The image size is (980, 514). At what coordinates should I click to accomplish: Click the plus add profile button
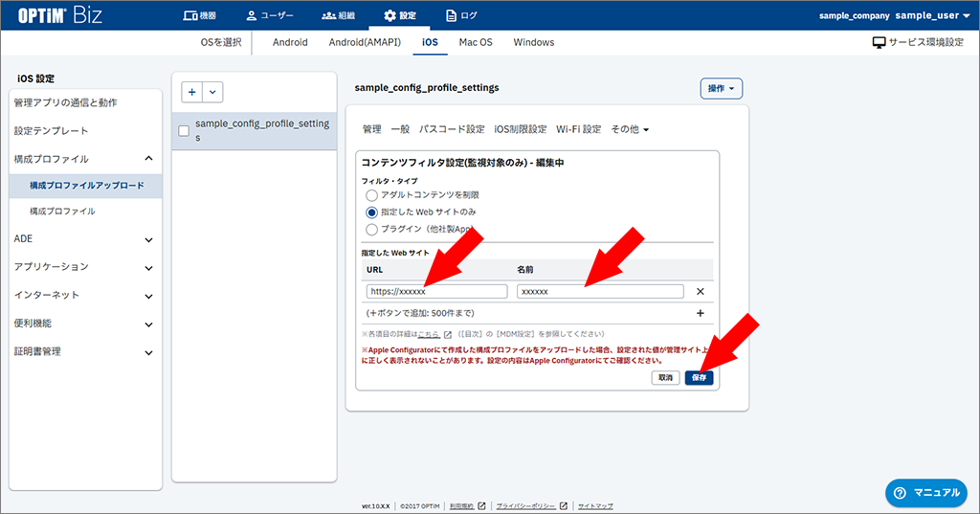tap(191, 92)
